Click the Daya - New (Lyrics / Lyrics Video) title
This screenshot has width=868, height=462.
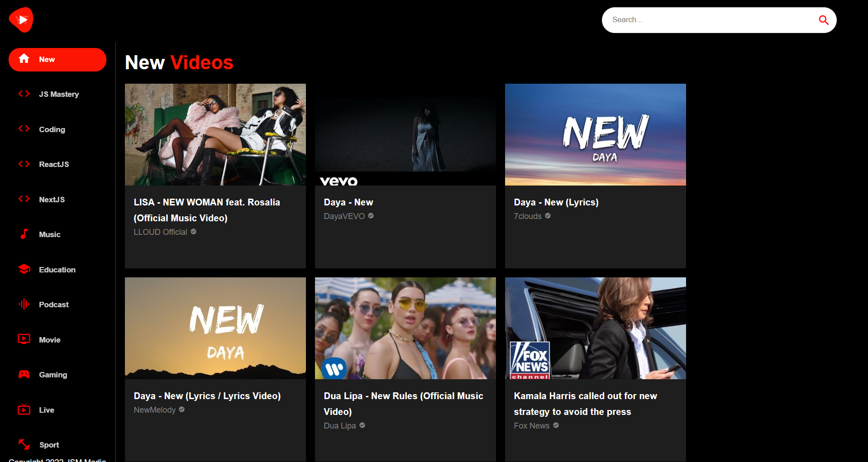[207, 396]
